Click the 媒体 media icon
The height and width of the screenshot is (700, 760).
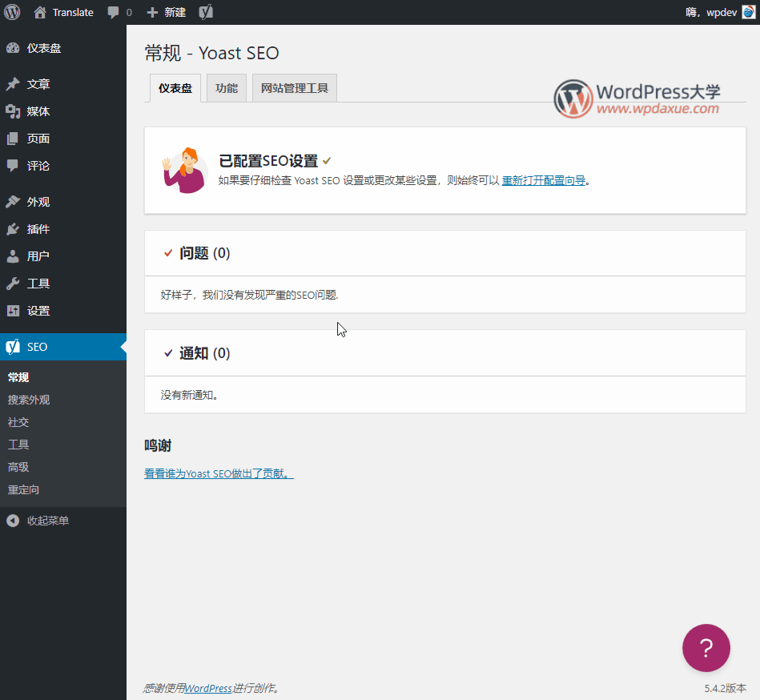[13, 111]
